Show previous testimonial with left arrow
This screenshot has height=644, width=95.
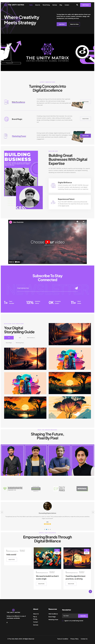(2, 512)
